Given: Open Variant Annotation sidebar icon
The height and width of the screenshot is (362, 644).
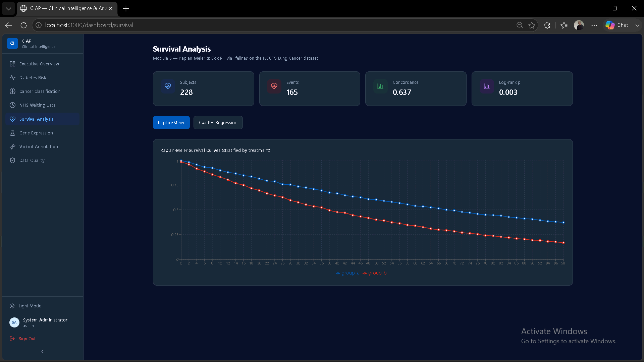Looking at the screenshot, I should tap(12, 146).
